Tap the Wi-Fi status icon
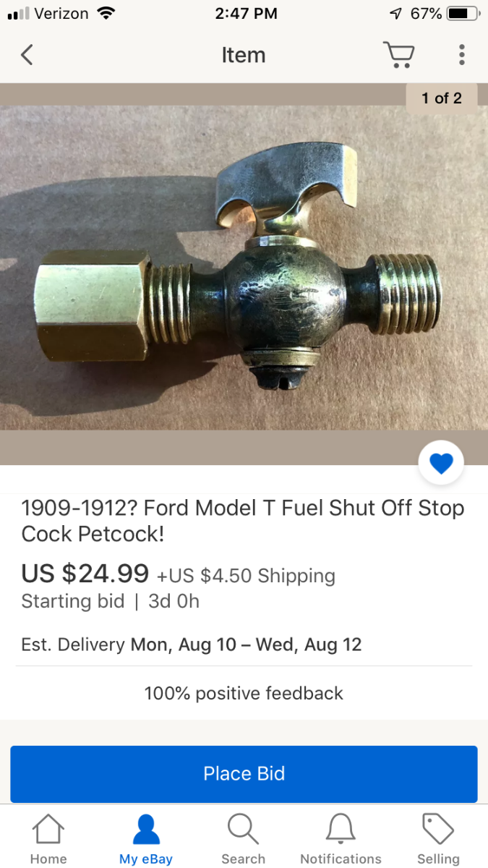This screenshot has width=488, height=868. tap(106, 13)
